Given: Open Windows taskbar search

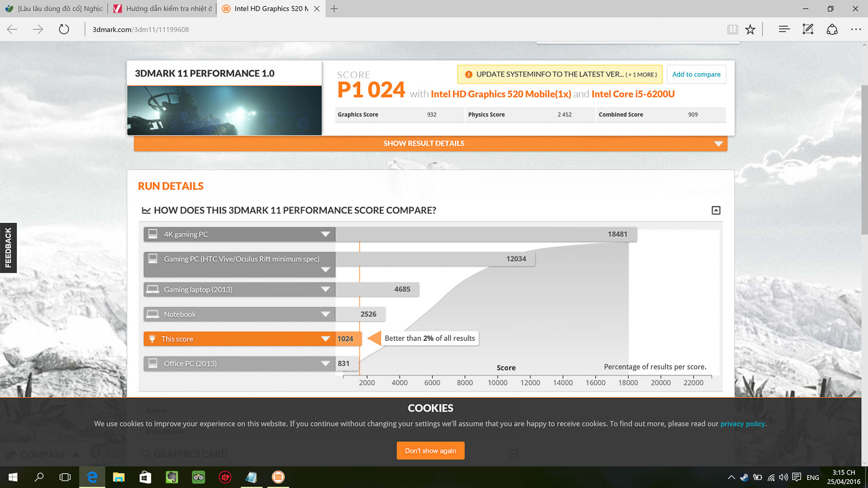Looking at the screenshot, I should click(39, 477).
